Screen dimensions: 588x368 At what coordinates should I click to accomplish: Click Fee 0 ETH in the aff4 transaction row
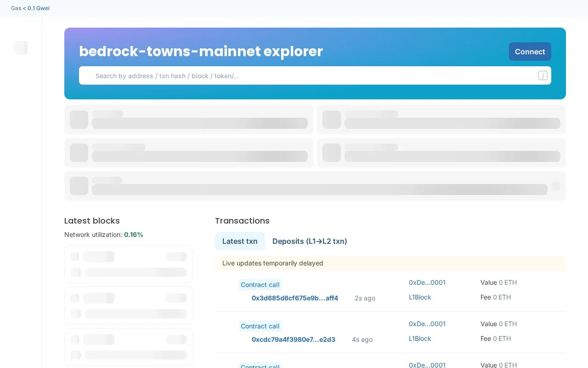click(496, 297)
